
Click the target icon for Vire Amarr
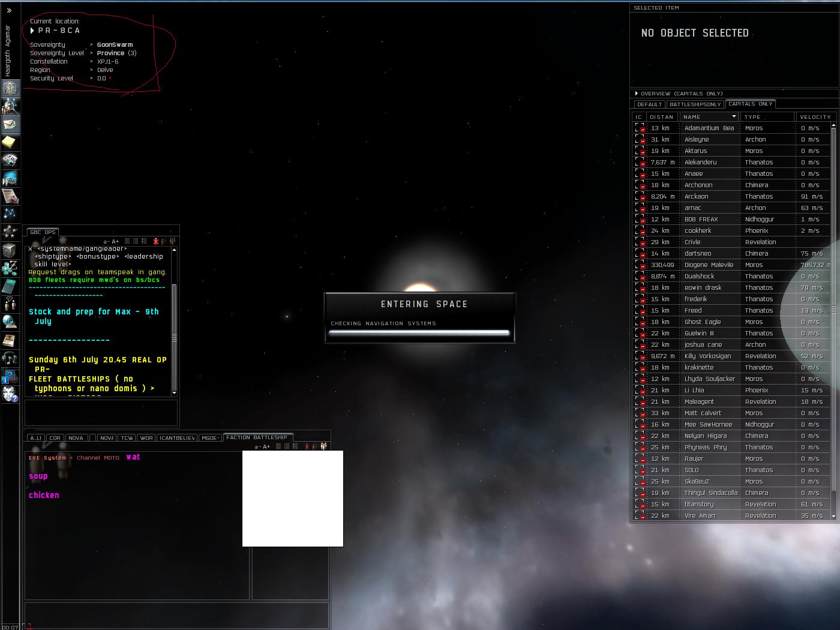pos(640,515)
